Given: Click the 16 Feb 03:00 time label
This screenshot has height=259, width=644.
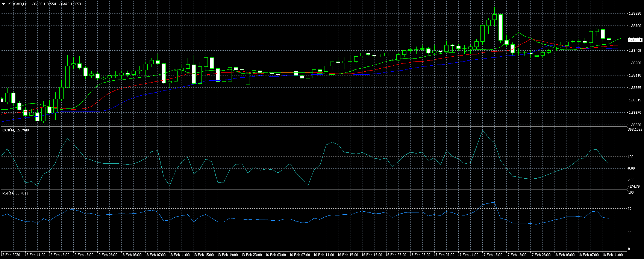Looking at the screenshot, I should [x=276, y=254].
